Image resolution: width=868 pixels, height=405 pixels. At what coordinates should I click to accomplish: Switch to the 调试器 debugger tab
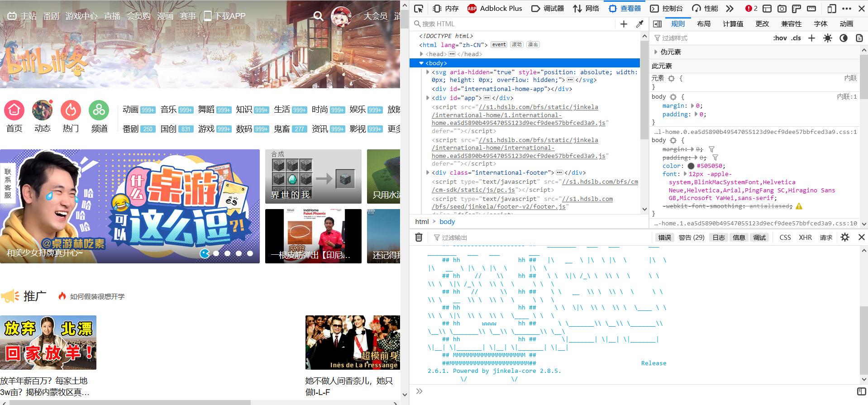click(548, 9)
